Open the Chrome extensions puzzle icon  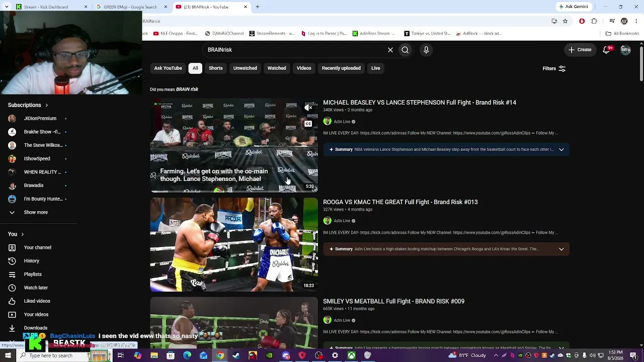(594, 21)
